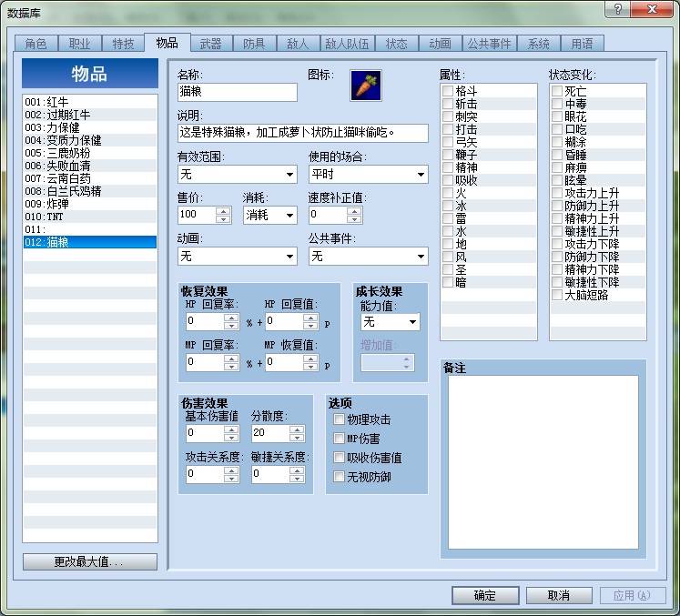Click inside the 备注 notes area

click(x=543, y=462)
